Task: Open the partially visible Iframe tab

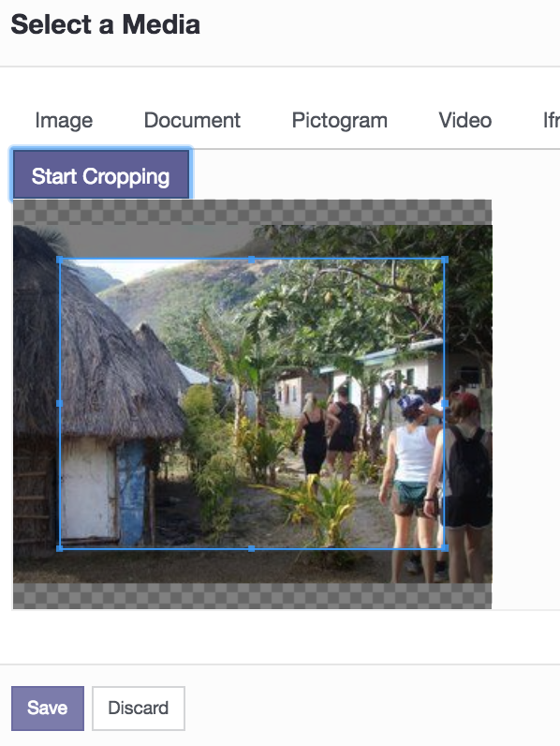Action: tap(551, 120)
